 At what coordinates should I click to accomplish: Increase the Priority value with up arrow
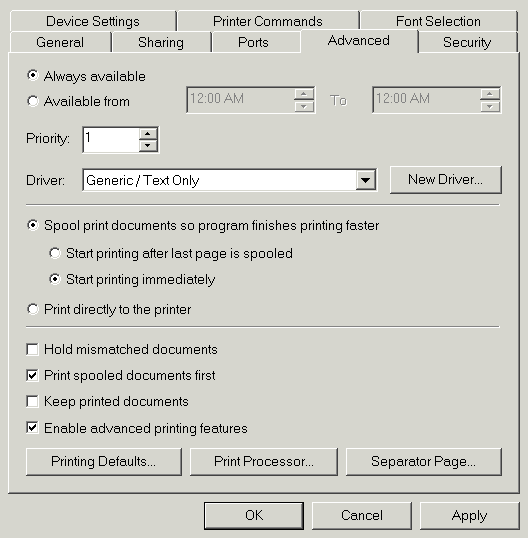click(148, 134)
